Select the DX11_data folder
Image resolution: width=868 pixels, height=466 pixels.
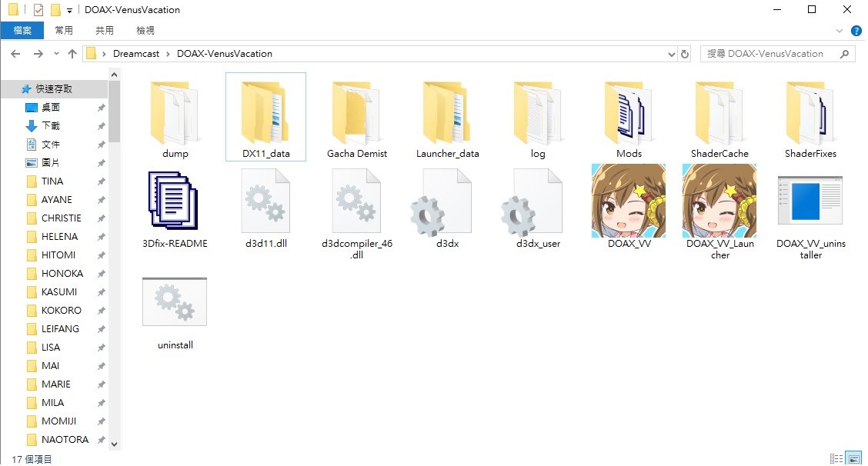pyautogui.click(x=265, y=118)
